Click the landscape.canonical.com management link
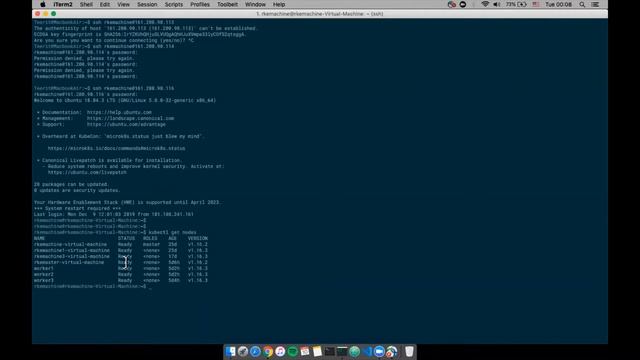Screen dimensions: 640x360 tap(130, 118)
